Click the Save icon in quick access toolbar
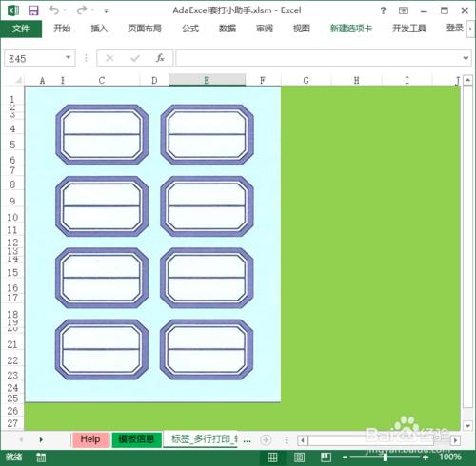476x466 pixels. pyautogui.click(x=33, y=10)
